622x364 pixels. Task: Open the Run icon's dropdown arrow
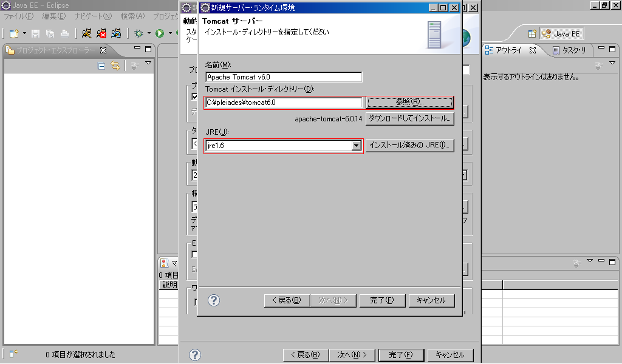click(x=170, y=33)
